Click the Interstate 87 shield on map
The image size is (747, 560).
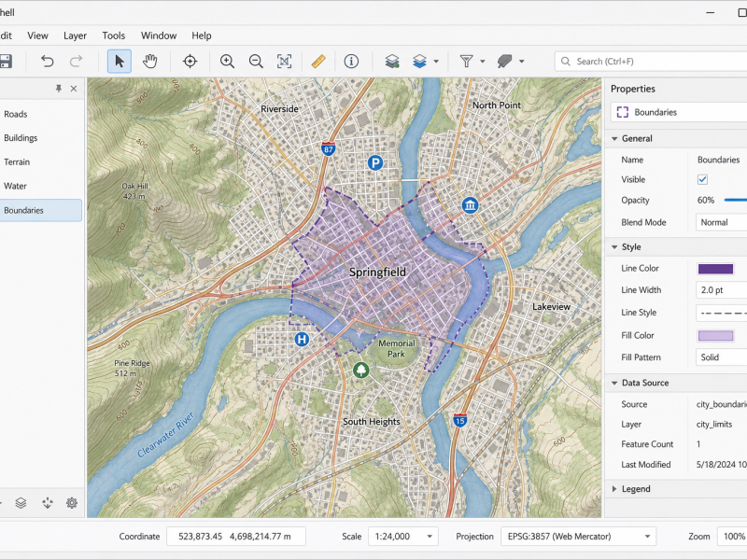[x=329, y=148]
